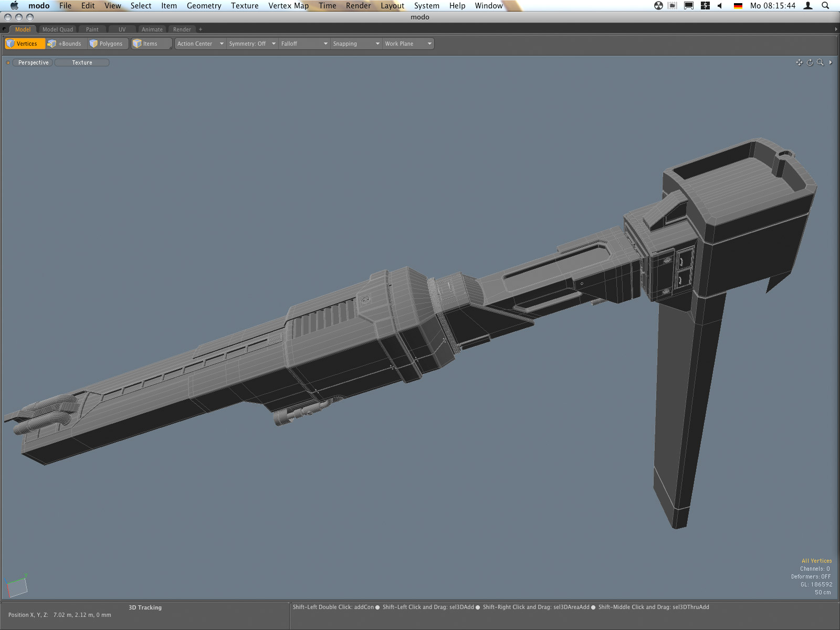Open the Snapping dropdown menu
840x630 pixels.
(x=355, y=44)
